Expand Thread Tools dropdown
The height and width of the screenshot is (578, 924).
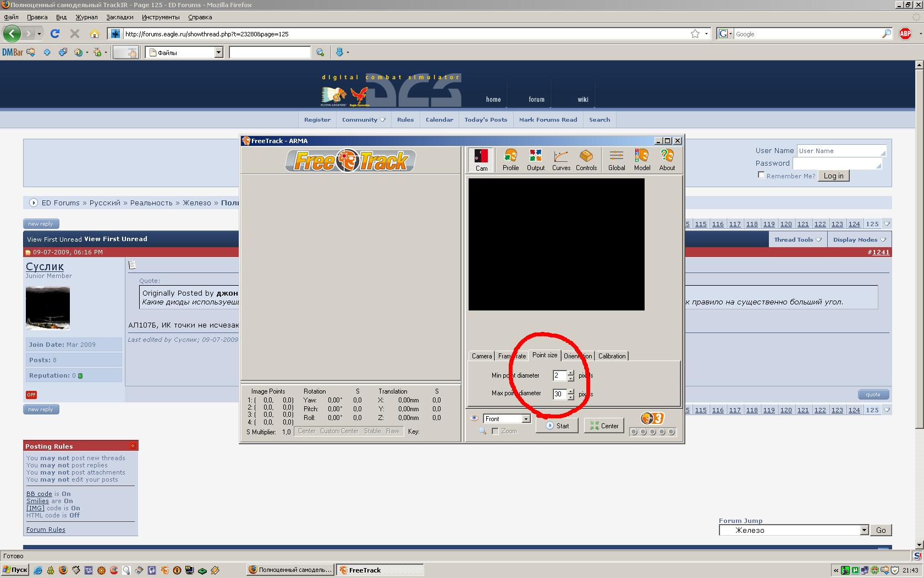[x=798, y=239]
